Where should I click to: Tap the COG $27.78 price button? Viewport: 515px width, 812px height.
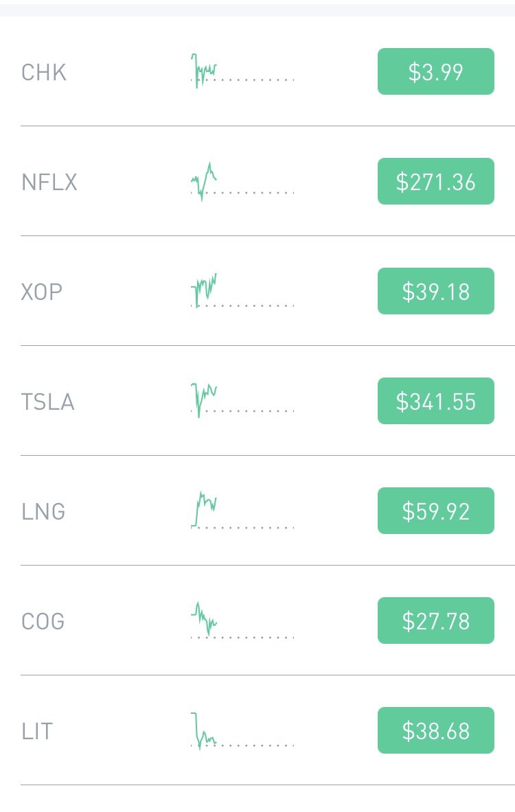436,620
